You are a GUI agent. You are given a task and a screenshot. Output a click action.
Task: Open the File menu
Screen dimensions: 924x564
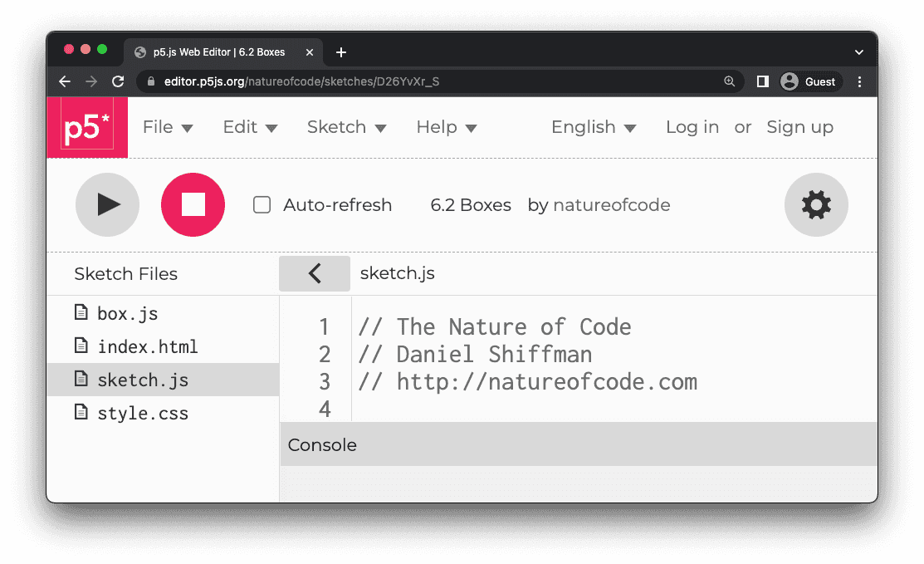pos(159,127)
